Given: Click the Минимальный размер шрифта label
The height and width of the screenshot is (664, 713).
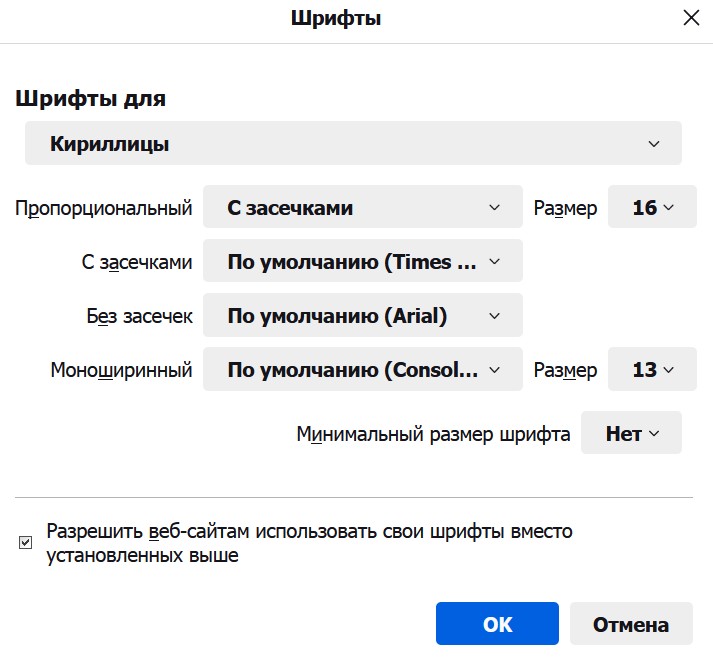Looking at the screenshot, I should (433, 435).
